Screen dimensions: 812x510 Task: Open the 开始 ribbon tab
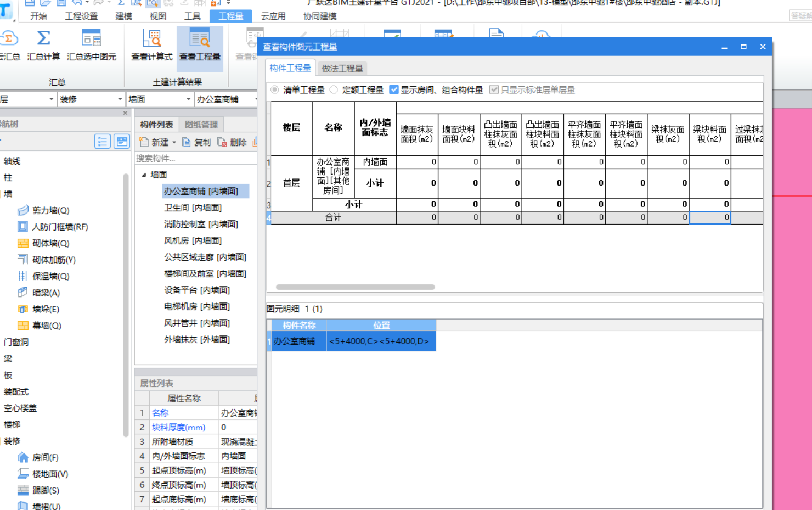tap(38, 16)
